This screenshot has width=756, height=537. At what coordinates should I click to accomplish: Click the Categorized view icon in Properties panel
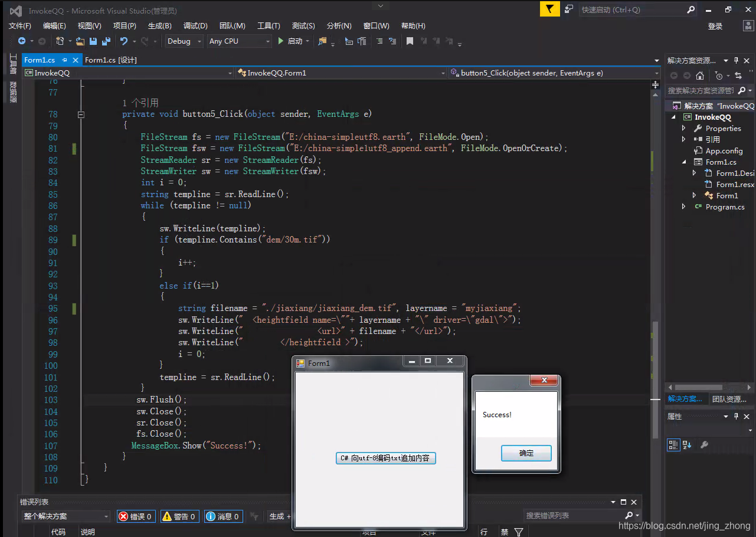coord(673,445)
